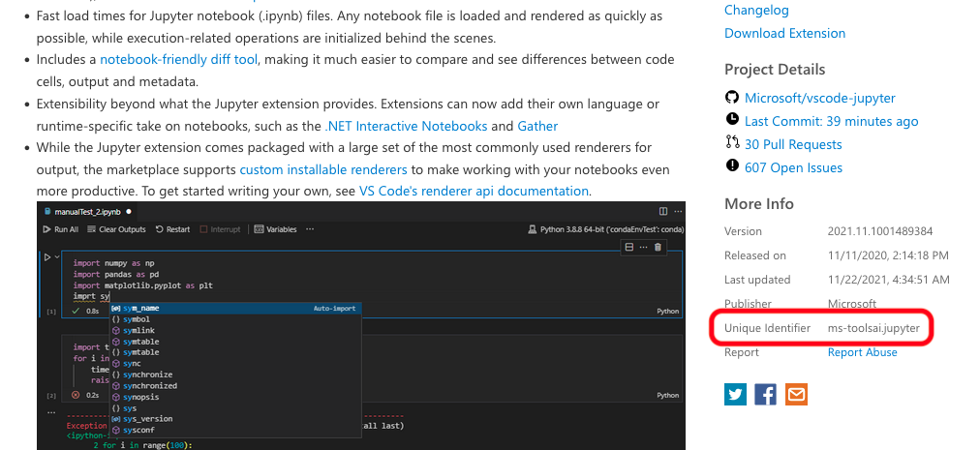Image resolution: width=980 pixels, height=450 pixels.
Task: Open the Gather extension link
Action: coord(537,126)
